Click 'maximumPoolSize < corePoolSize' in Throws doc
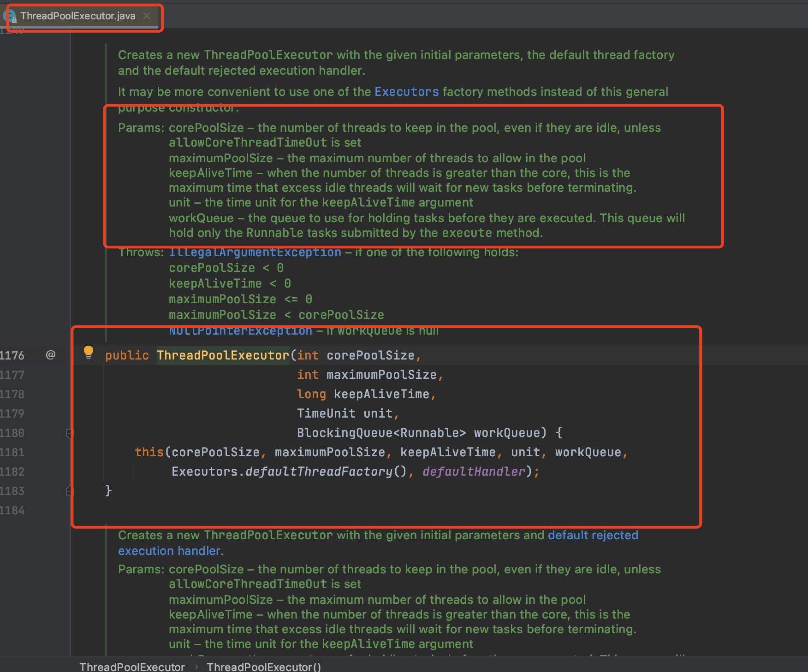The height and width of the screenshot is (672, 808). [276, 315]
